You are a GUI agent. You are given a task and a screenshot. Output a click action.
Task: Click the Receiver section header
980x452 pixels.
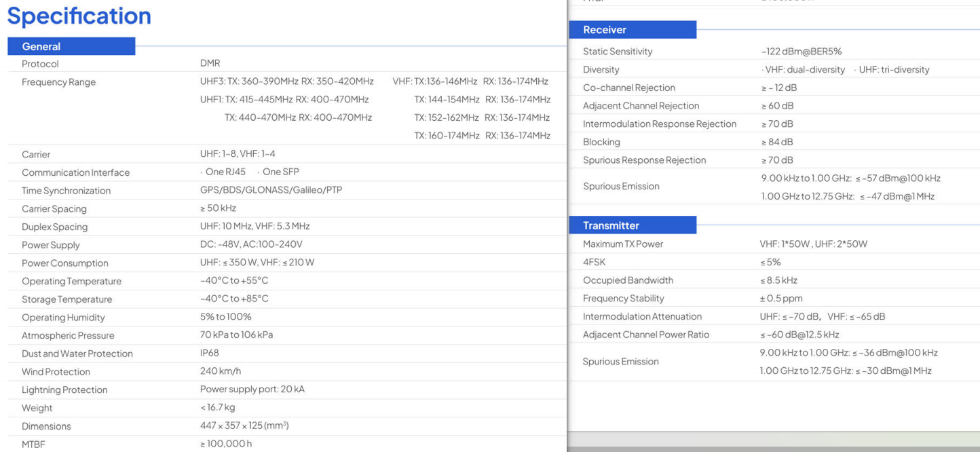tap(605, 30)
